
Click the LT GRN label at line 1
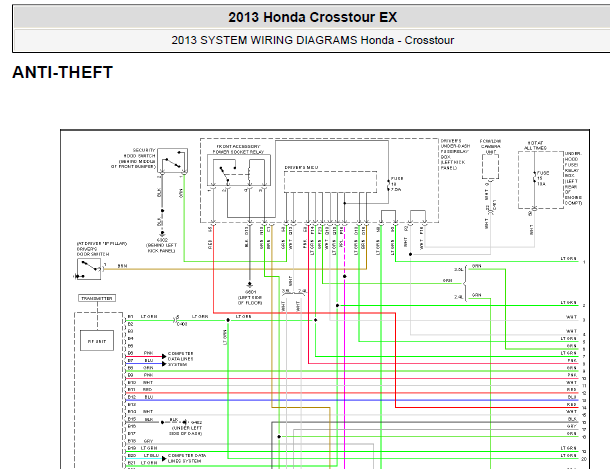tap(568, 259)
